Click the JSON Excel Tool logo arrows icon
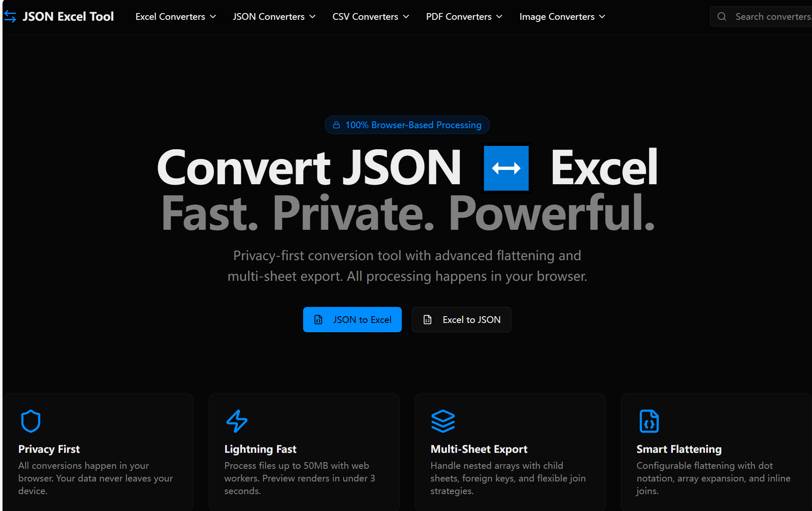The height and width of the screenshot is (511, 812). coord(10,16)
